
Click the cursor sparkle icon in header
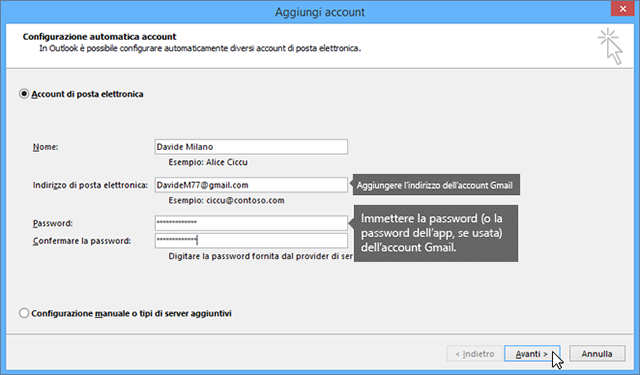coord(611,46)
